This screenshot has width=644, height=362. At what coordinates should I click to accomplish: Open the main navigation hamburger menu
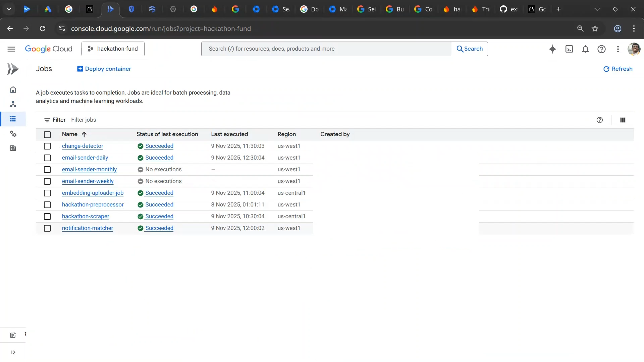pos(11,49)
